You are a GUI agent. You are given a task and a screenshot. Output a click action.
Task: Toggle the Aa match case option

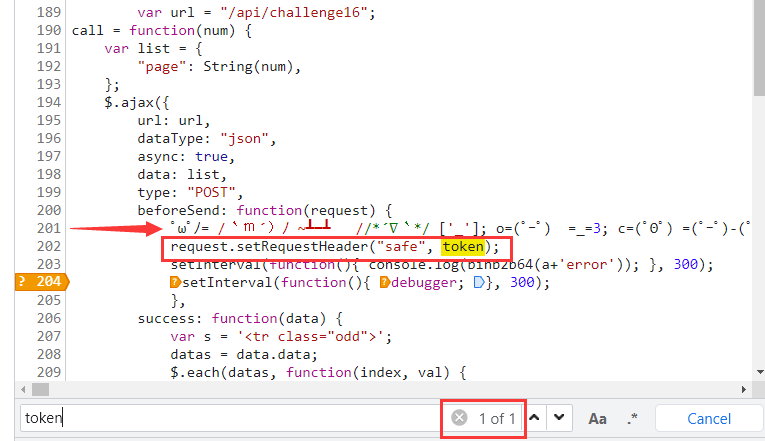point(597,419)
